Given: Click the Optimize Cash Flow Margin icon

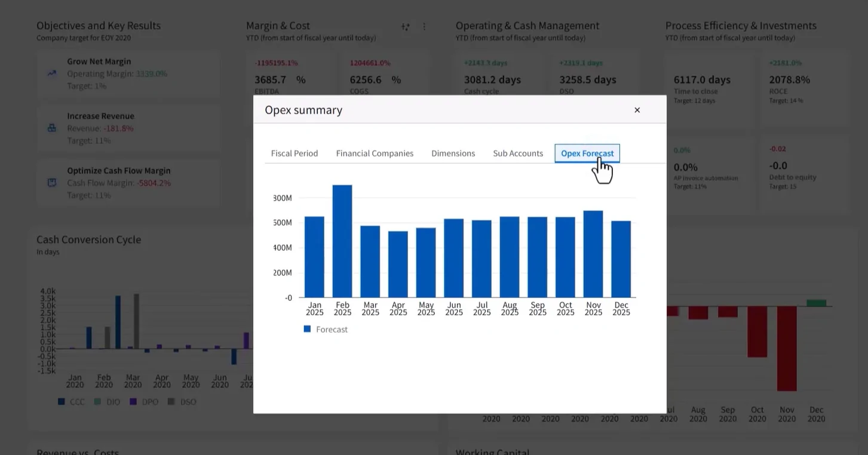Looking at the screenshot, I should point(52,183).
